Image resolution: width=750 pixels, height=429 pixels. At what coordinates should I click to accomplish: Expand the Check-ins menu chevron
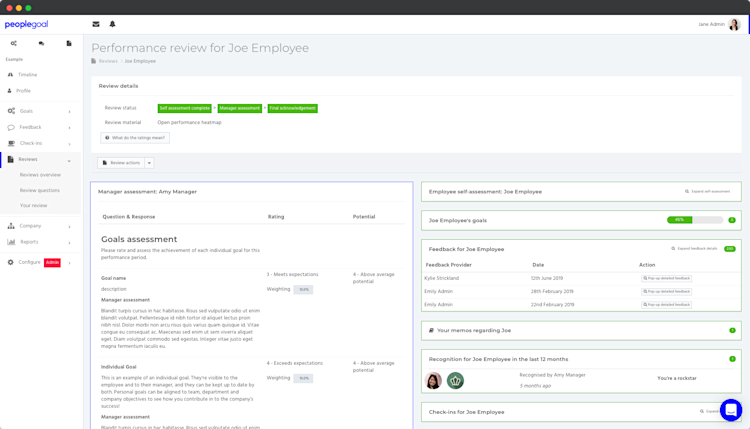pos(69,143)
